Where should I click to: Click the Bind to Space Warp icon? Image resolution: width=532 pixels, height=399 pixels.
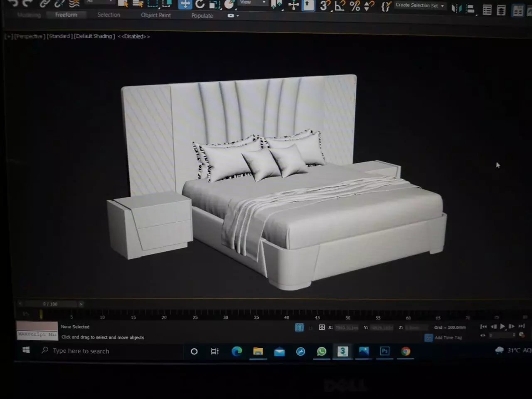74,3
